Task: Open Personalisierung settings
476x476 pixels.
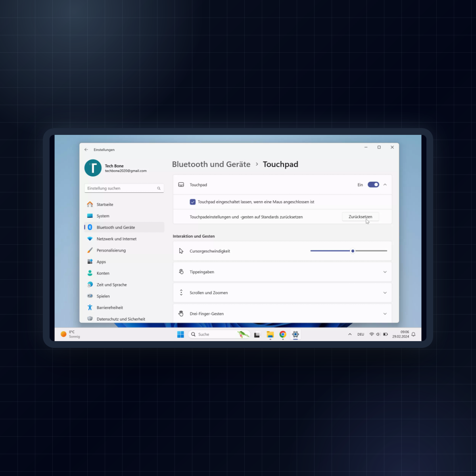Action: [124, 250]
